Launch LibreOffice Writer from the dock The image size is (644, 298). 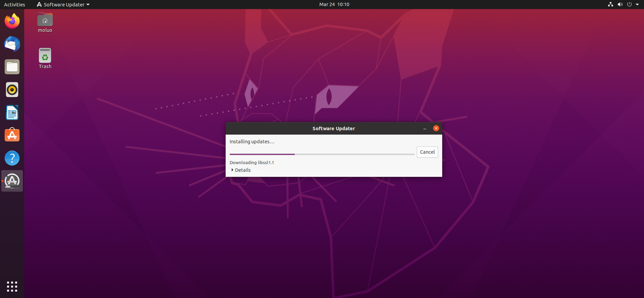12,112
